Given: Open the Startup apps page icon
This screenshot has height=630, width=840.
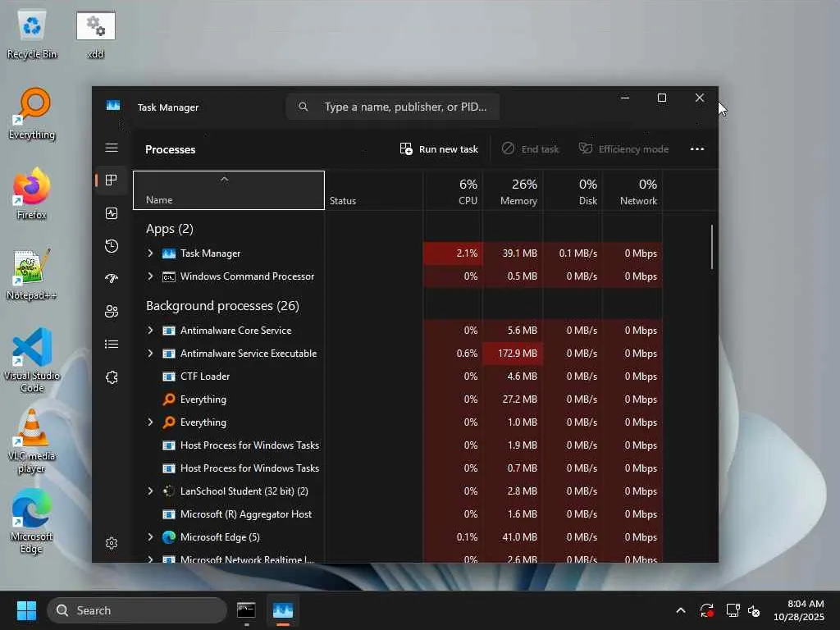Looking at the screenshot, I should coord(112,278).
